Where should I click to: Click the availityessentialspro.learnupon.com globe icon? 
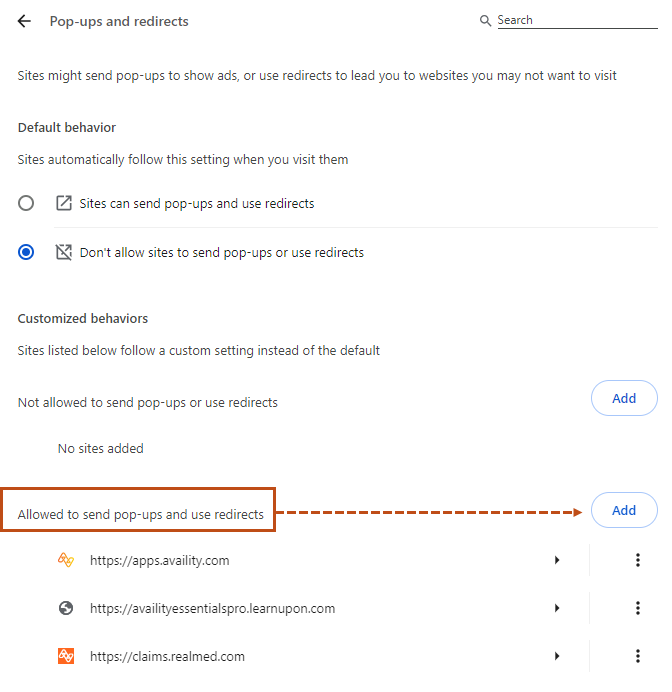66,608
